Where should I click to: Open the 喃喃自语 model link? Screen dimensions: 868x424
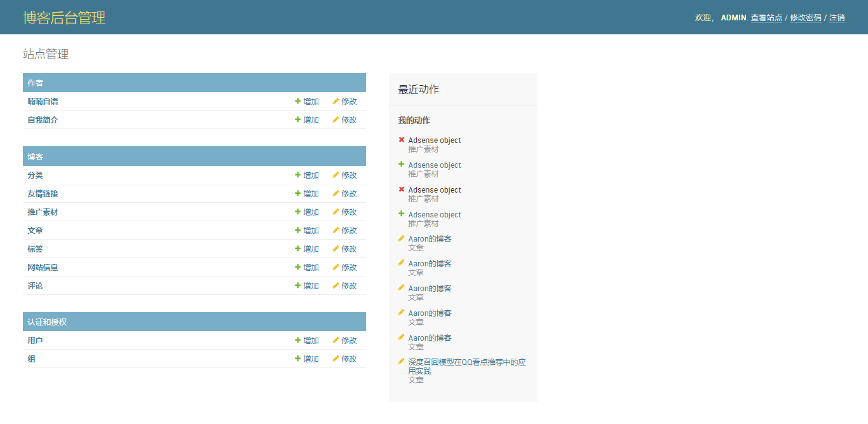click(x=43, y=101)
